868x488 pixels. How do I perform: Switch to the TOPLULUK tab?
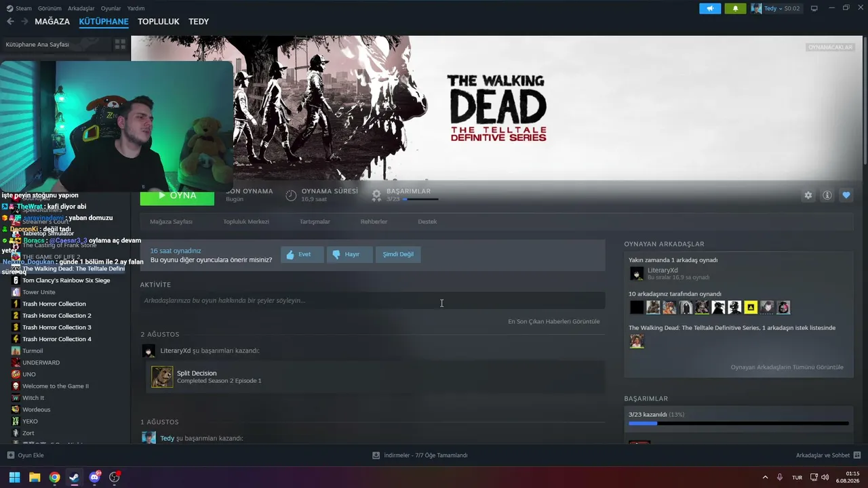point(159,22)
